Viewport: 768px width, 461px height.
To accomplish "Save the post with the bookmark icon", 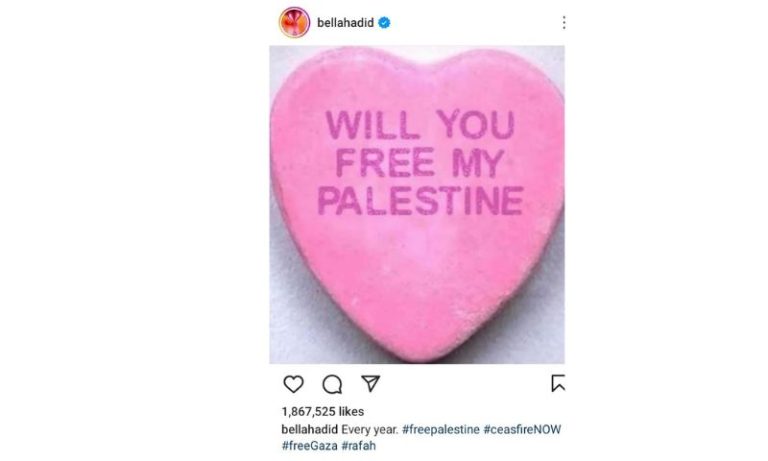I will point(558,383).
